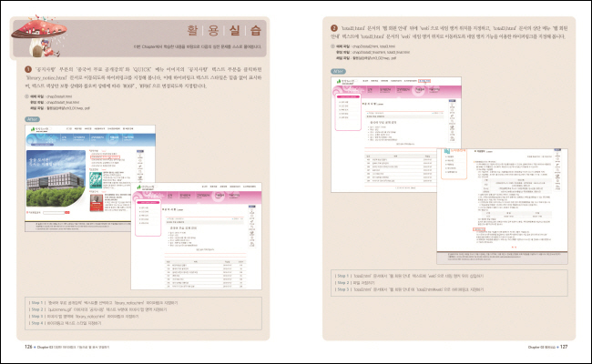Click the After badge on right page

[x=337, y=70]
